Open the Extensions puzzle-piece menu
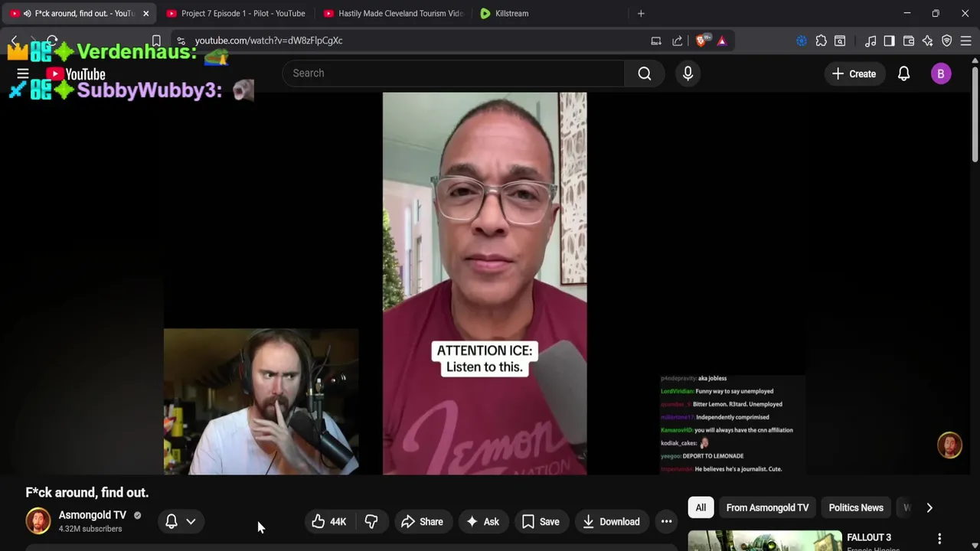This screenshot has width=980, height=551. [x=821, y=41]
